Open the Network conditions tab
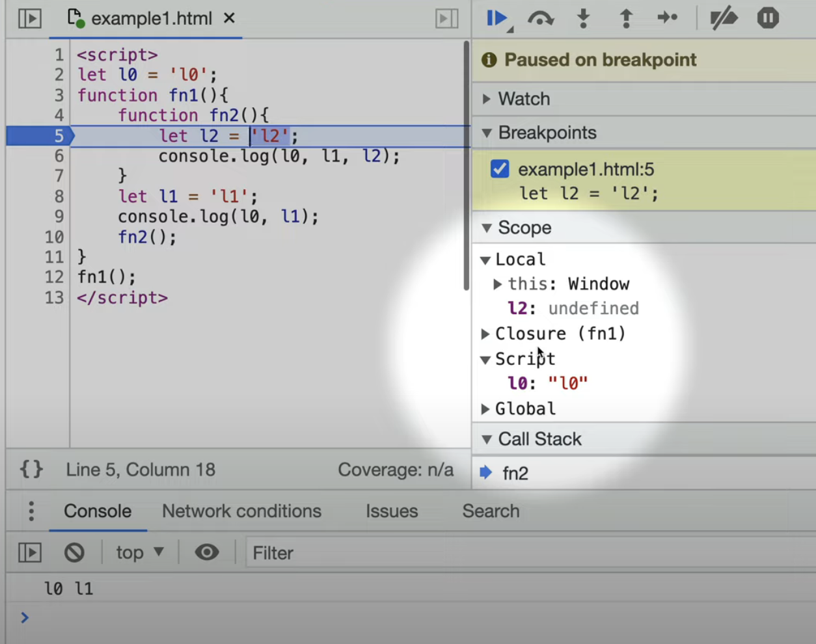Screen dimensions: 816x644 click(x=241, y=511)
